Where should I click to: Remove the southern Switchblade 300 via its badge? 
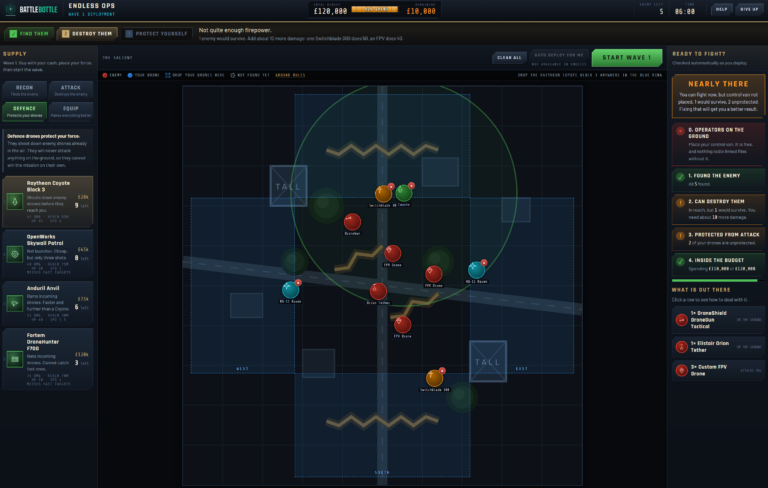(442, 371)
